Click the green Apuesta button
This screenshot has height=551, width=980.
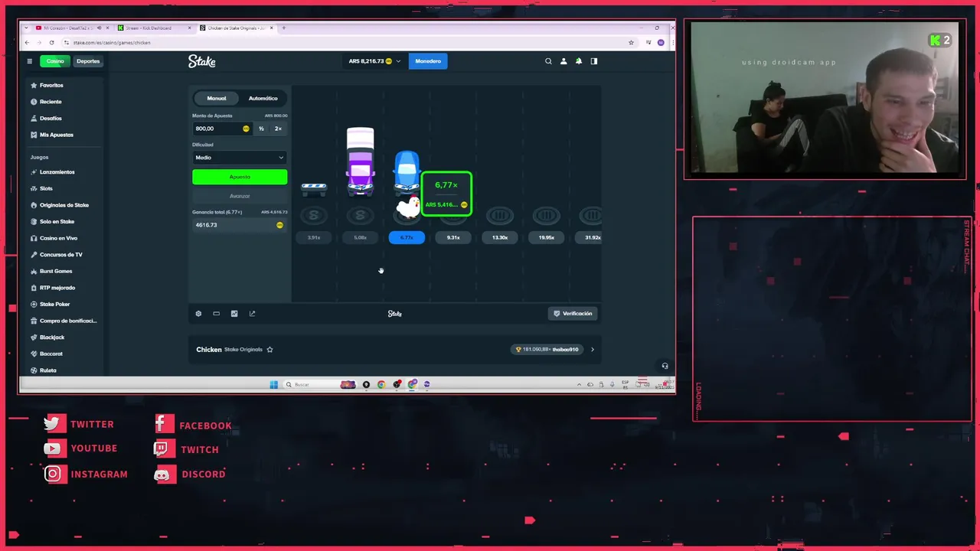[240, 178]
